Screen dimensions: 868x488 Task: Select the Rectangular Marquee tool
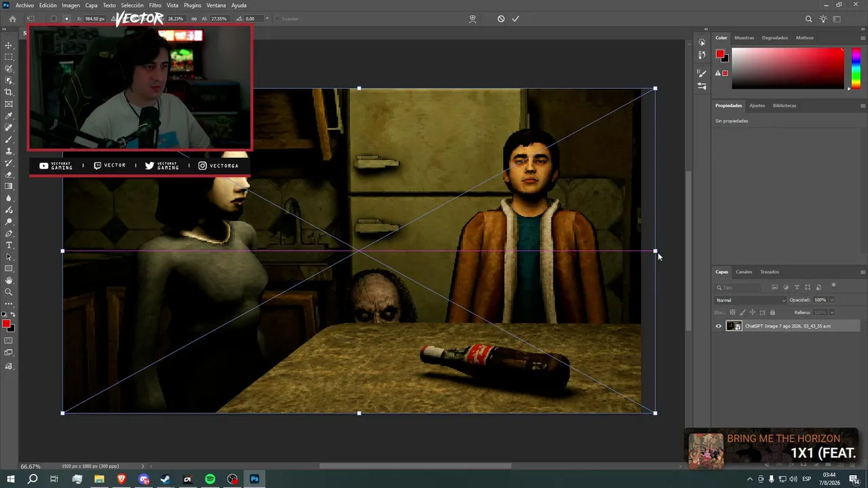pos(9,57)
